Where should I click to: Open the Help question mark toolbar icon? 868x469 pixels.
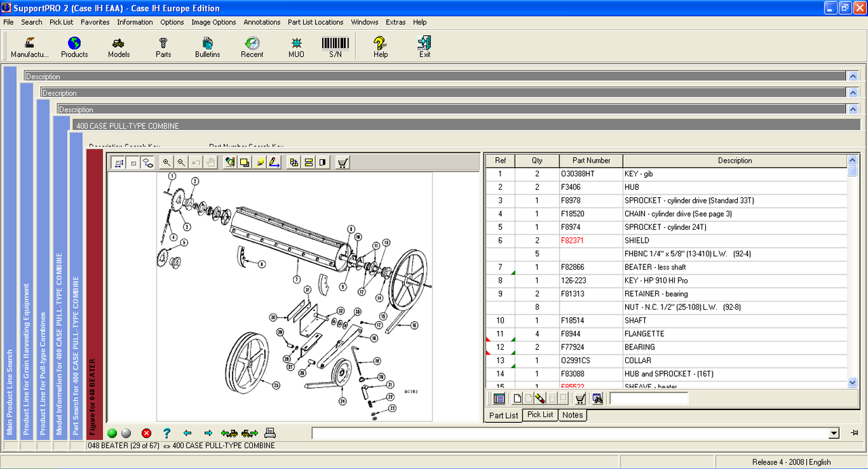(x=380, y=47)
